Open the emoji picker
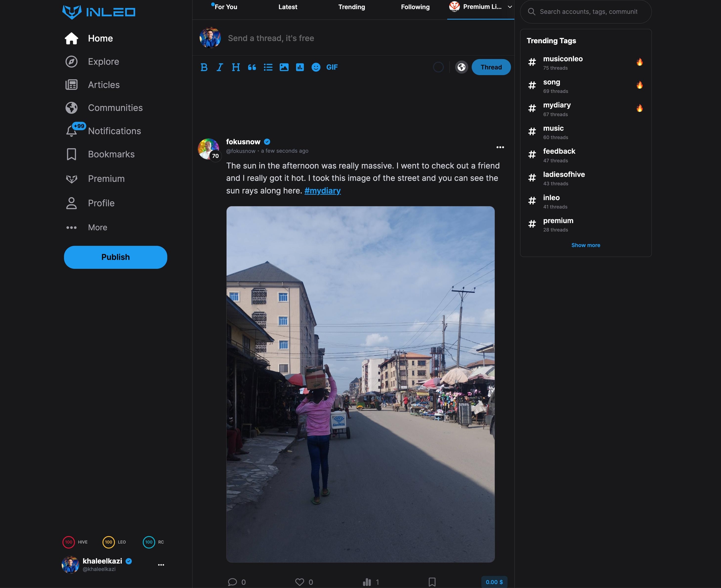The height and width of the screenshot is (588, 721). [316, 67]
